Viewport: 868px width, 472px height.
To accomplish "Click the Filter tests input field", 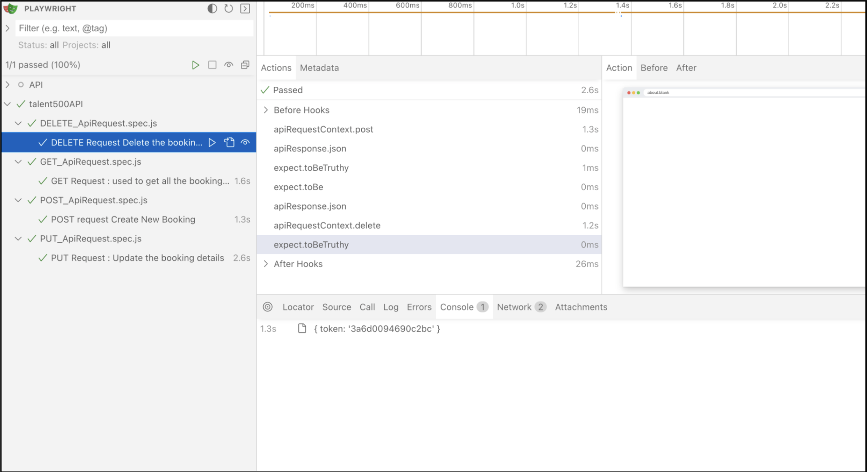I will [x=134, y=28].
